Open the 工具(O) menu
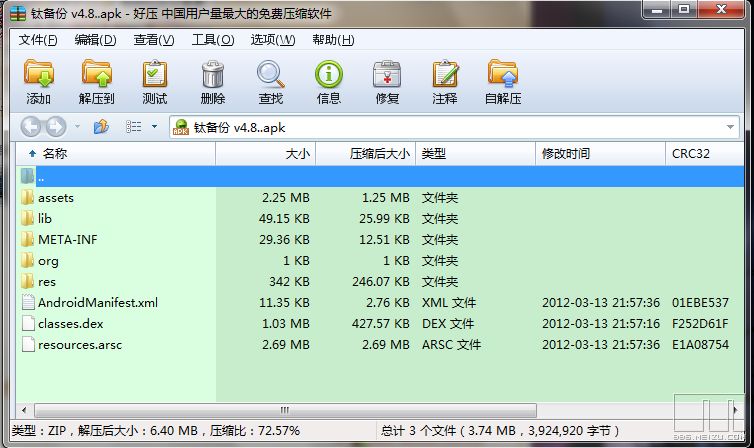This screenshot has width=754, height=448. point(213,40)
